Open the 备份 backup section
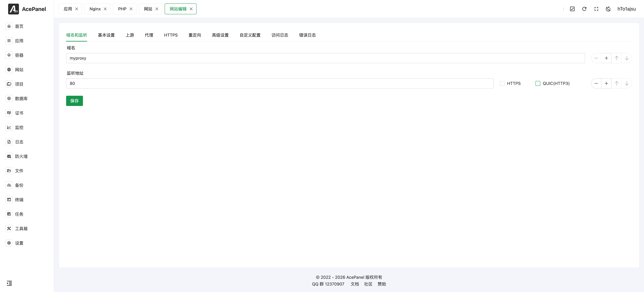 [x=19, y=185]
